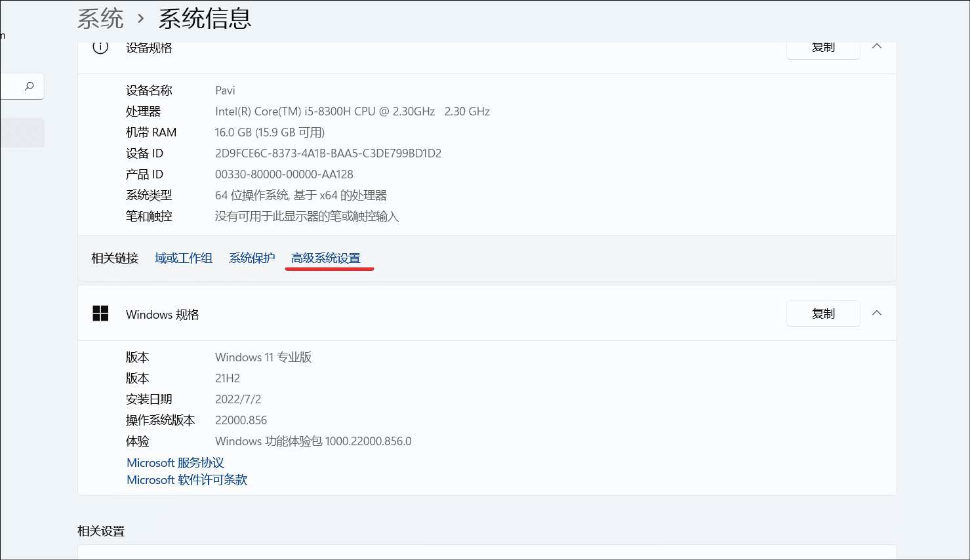Select the version value 21H2
The image size is (970, 560).
(x=228, y=378)
